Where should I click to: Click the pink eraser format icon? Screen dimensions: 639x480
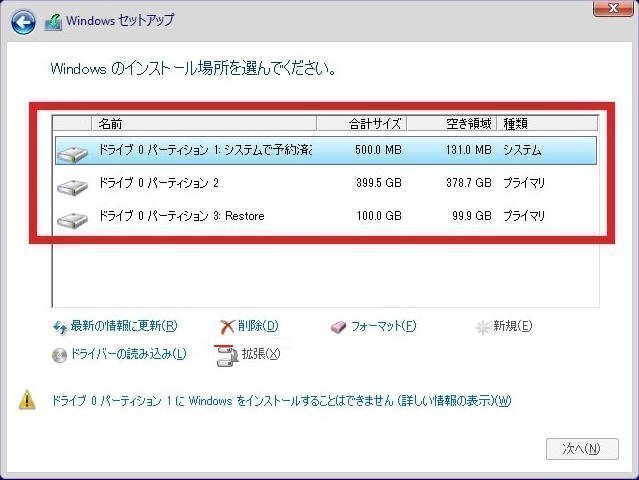click(338, 327)
